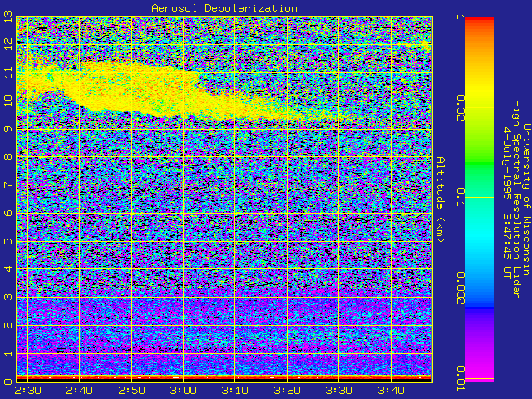Screen dimensions: 532x399
Task: Click the altitude label 10
Action: pos(8,101)
